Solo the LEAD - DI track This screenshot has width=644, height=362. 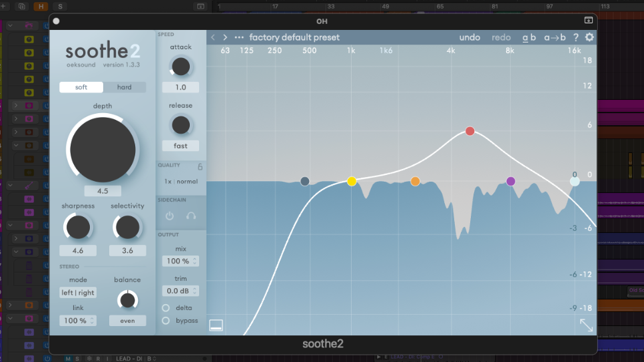tap(77, 359)
